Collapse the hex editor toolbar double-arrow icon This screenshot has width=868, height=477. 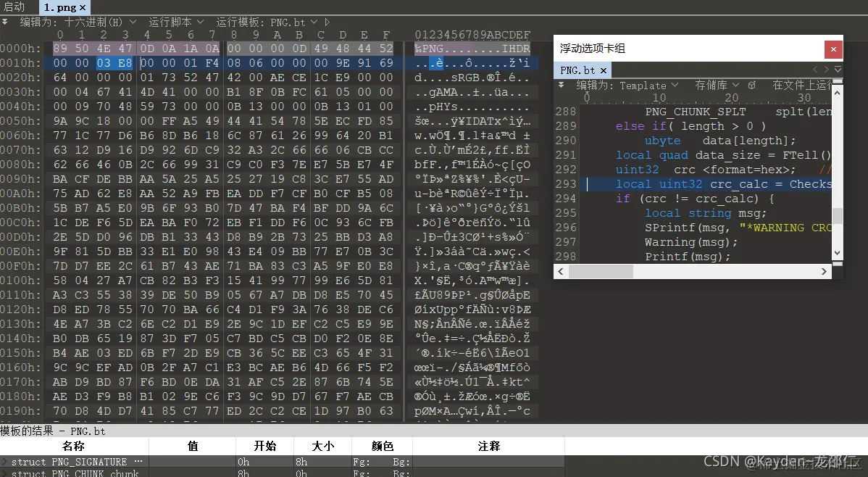click(4, 22)
